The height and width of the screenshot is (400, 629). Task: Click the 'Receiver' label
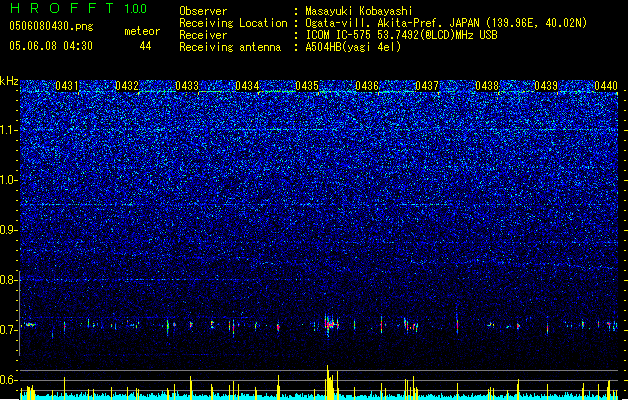pyautogui.click(x=203, y=35)
